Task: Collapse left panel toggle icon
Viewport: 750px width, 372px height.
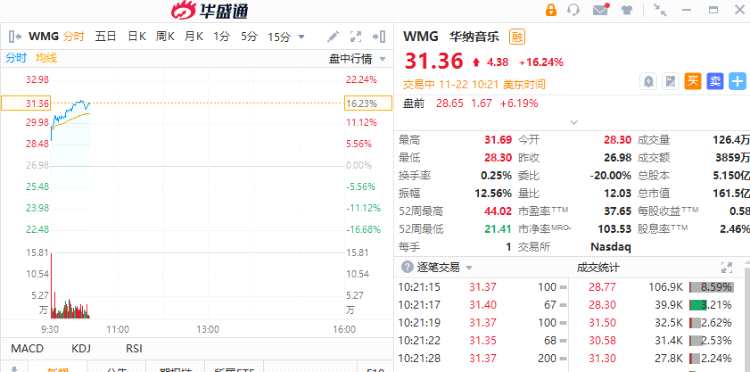Action: click(x=15, y=36)
